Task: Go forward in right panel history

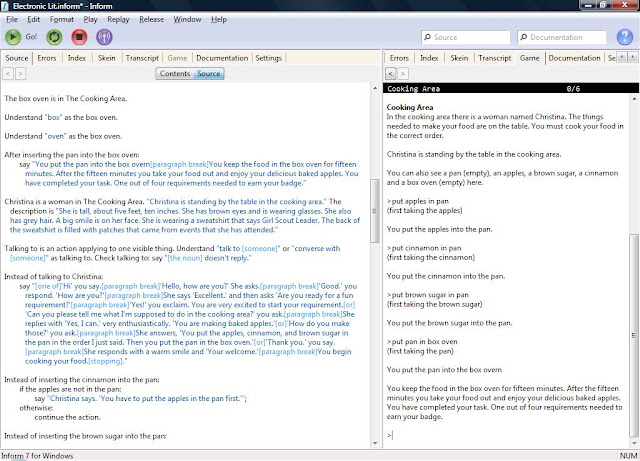Action: point(403,73)
